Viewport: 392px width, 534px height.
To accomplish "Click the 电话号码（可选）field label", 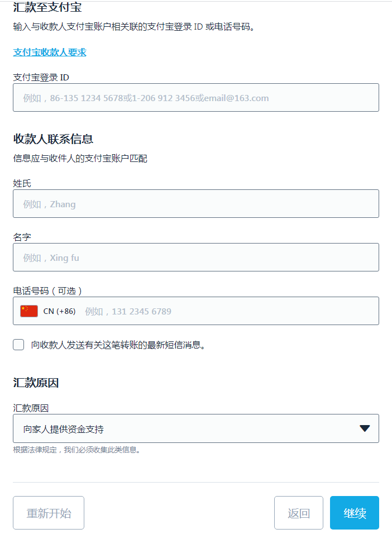I will click(48, 290).
